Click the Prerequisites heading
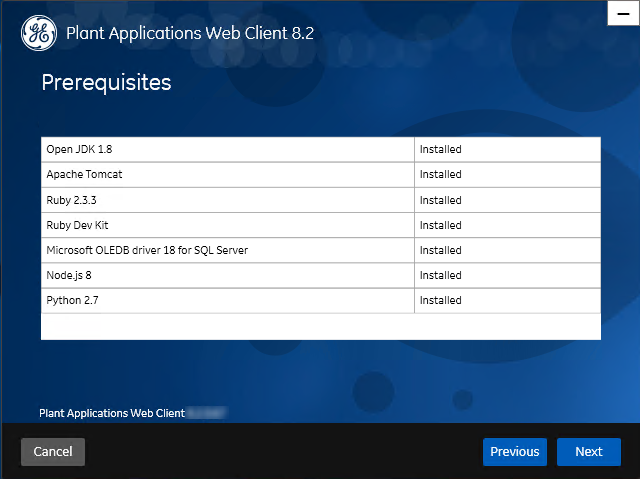The height and width of the screenshot is (479, 640). [x=107, y=83]
